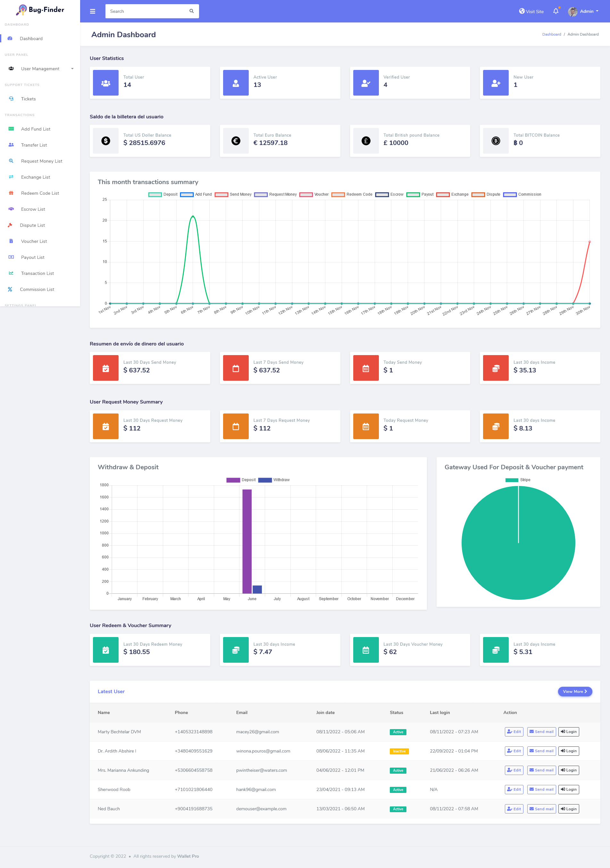610x868 pixels.
Task: Open Payout List menu item
Action: (x=40, y=257)
